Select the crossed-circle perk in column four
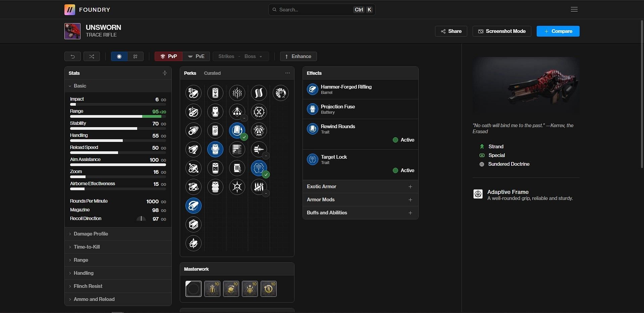This screenshot has height=313, width=644. point(259,112)
